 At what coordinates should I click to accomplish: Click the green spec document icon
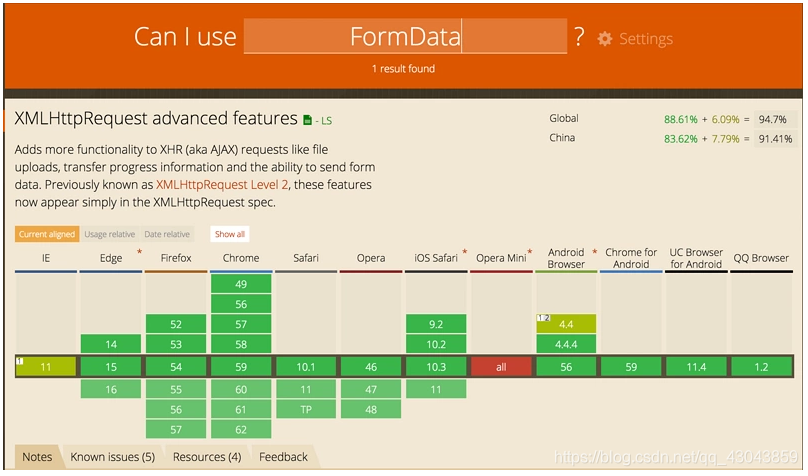pyautogui.click(x=308, y=121)
